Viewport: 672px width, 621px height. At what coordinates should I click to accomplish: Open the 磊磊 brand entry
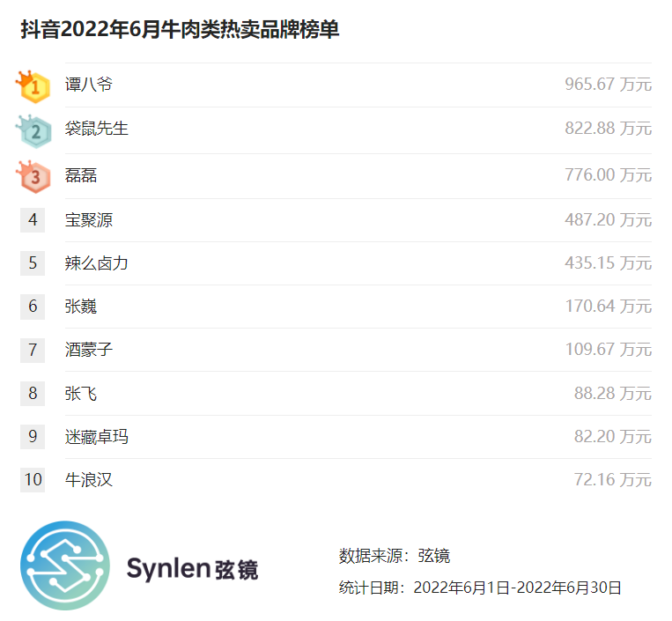click(81, 175)
